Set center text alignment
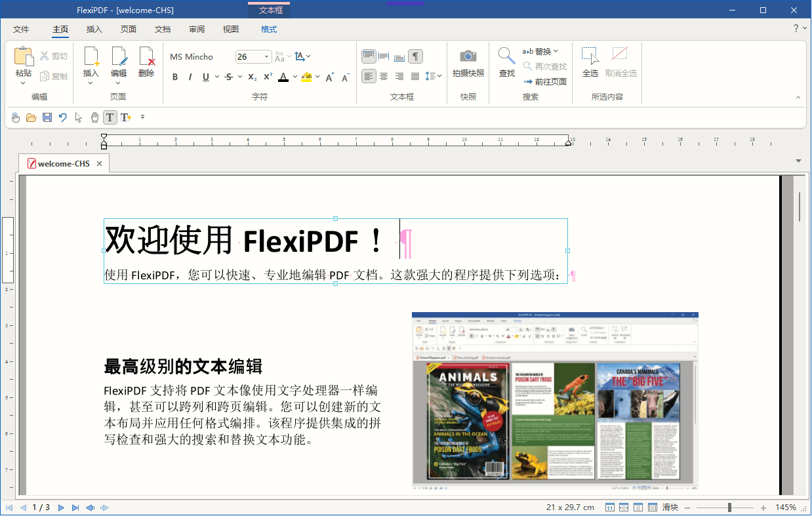This screenshot has width=812, height=516. (384, 76)
